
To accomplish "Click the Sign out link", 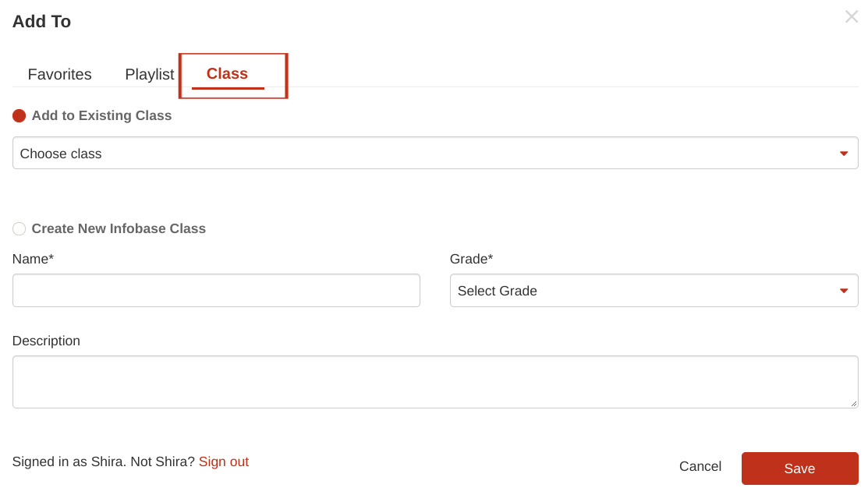I will pos(224,461).
